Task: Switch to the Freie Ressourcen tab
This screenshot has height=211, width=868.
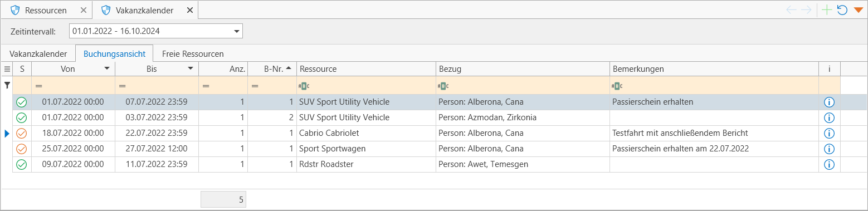Action: pyautogui.click(x=193, y=54)
